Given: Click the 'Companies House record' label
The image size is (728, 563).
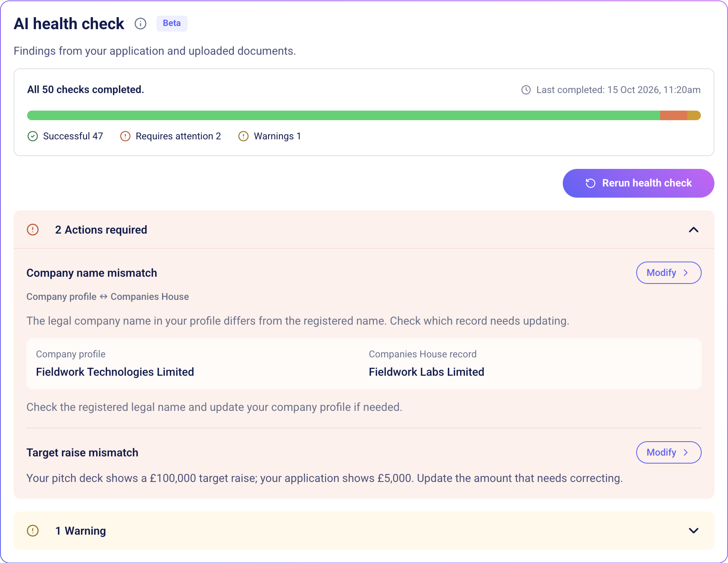Looking at the screenshot, I should pos(423,354).
